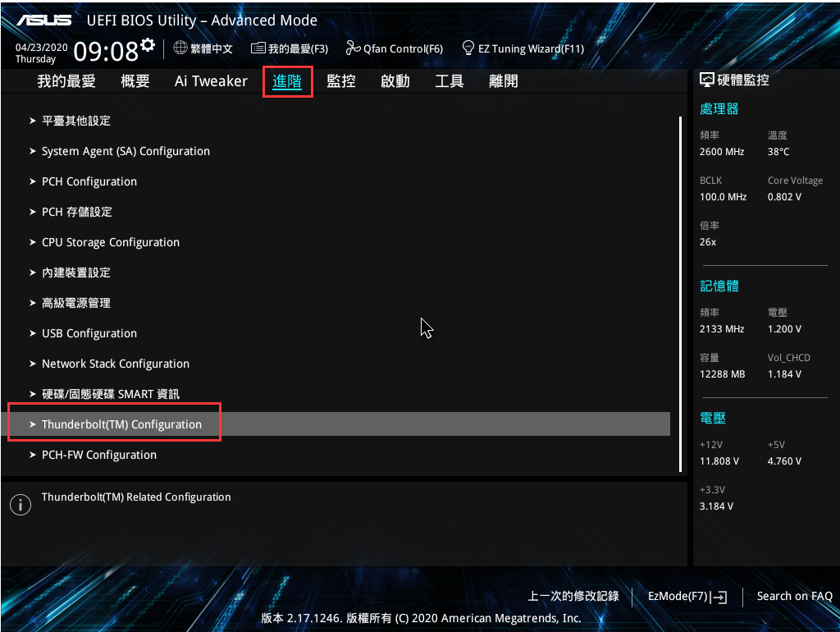Open PCH-FW Configuration submenu
Screen dimensions: 840x632
[99, 455]
